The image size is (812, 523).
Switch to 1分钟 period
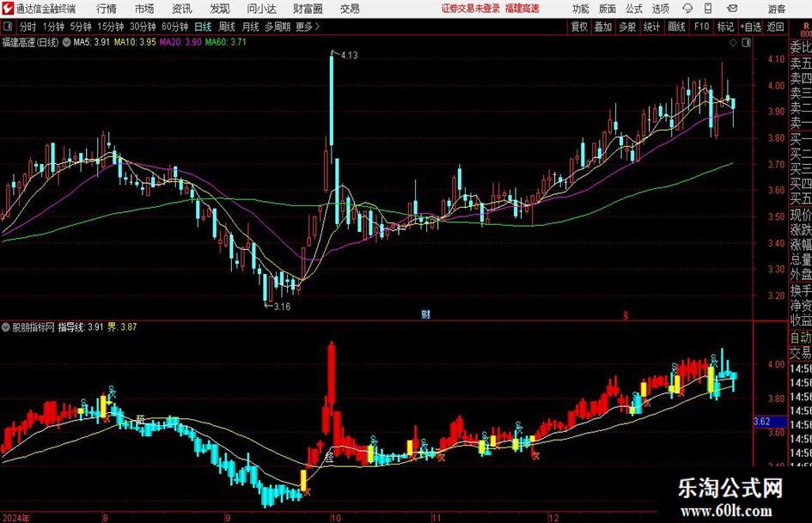pos(53,27)
